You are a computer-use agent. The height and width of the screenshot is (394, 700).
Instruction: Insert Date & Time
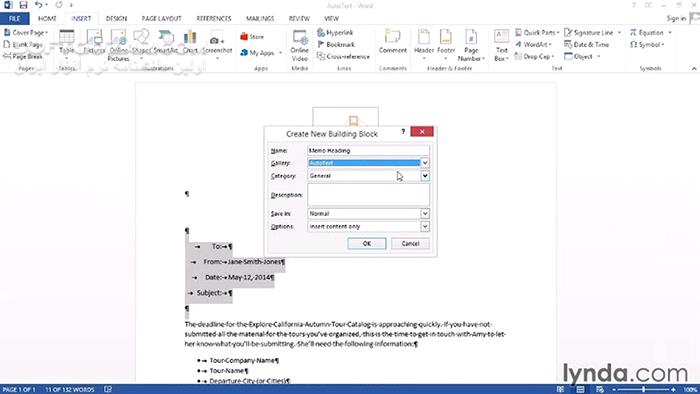point(587,45)
